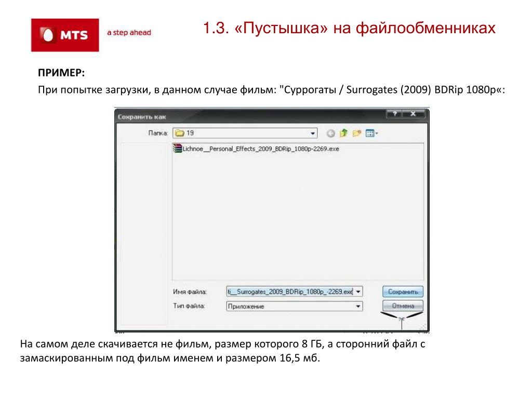Expand the Папка folder dropdown

pos(312,134)
